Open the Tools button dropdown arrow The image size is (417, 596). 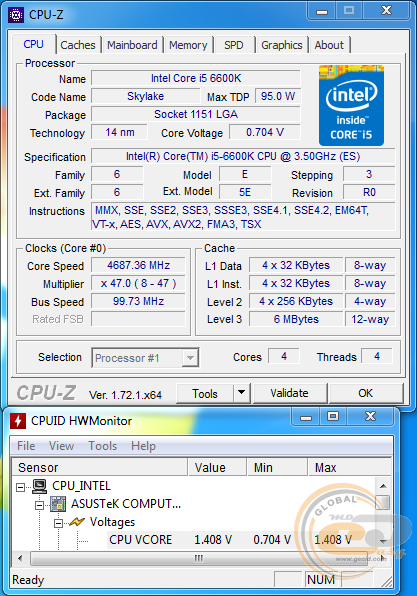(x=241, y=393)
